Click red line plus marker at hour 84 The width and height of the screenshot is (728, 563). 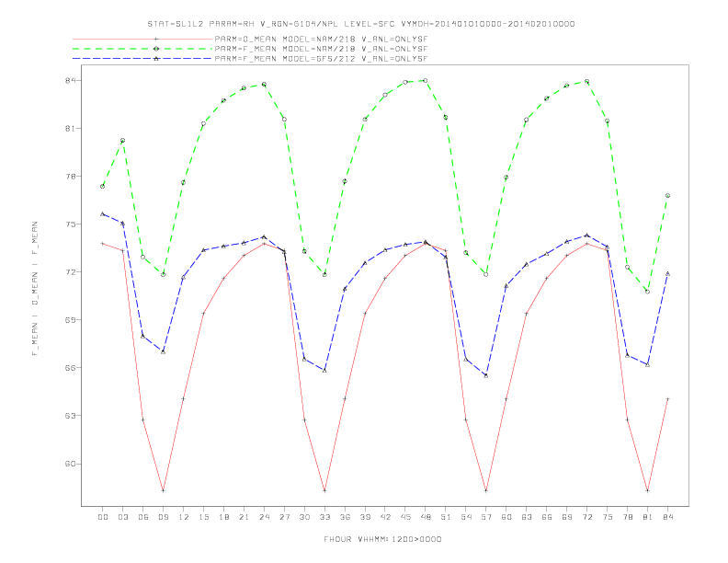click(667, 399)
